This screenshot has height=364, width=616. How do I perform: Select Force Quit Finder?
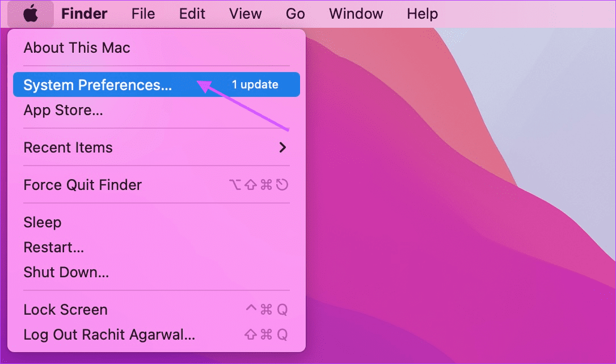157,185
